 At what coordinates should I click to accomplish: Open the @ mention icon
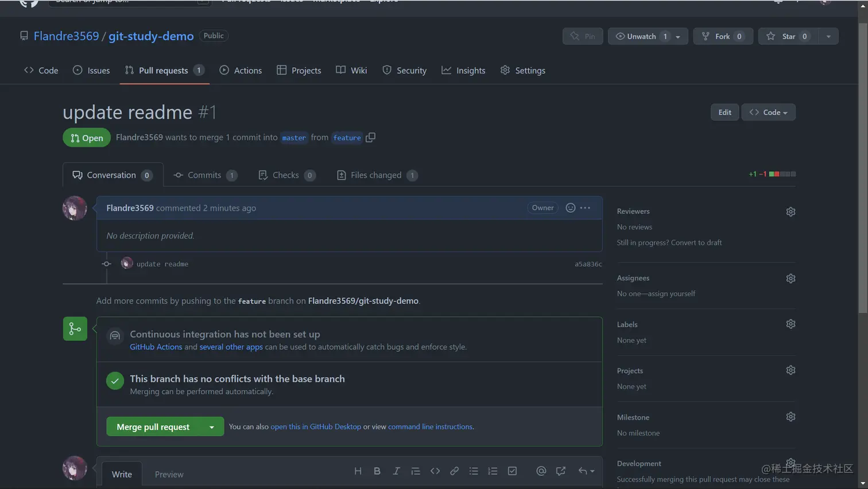click(540, 471)
